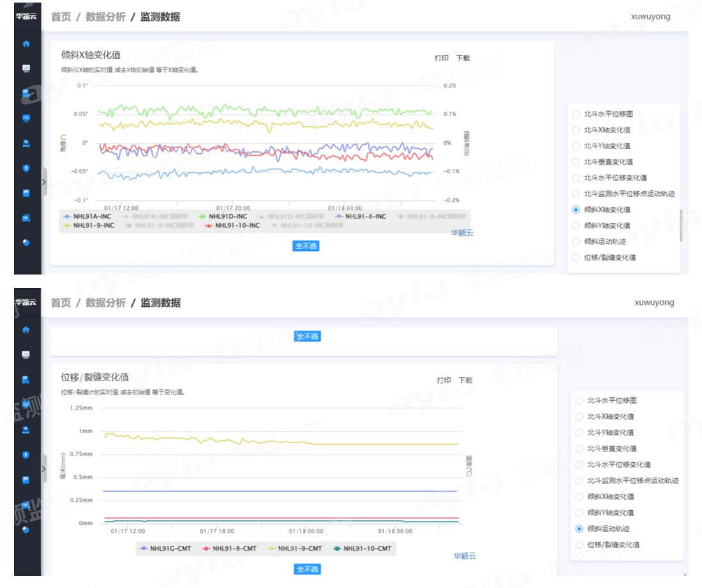Expand the collapsed sidebar using the chevron
702x588 pixels.
tap(43, 181)
